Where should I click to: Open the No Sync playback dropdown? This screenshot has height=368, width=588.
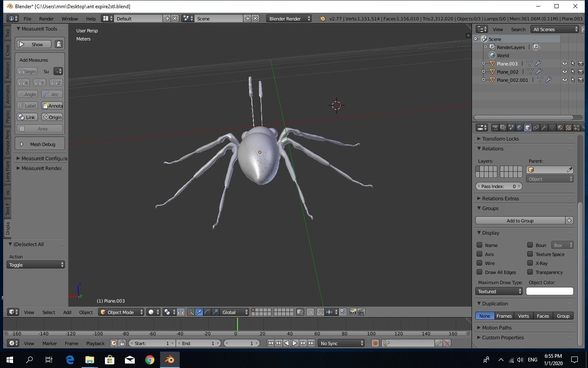tap(341, 343)
